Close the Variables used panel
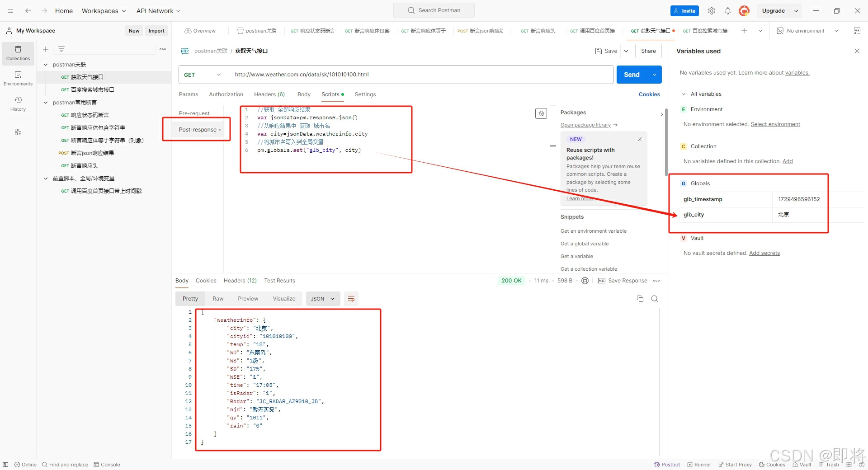The width and height of the screenshot is (868, 470). (857, 51)
